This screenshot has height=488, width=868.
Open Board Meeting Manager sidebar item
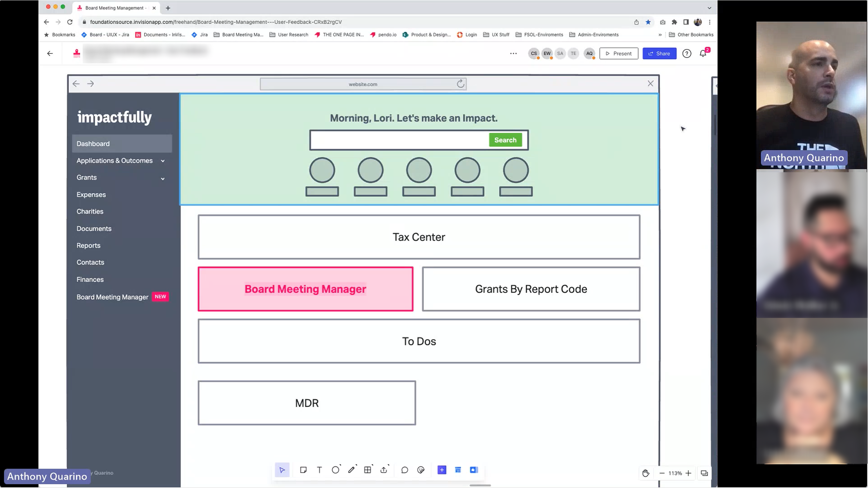(112, 297)
